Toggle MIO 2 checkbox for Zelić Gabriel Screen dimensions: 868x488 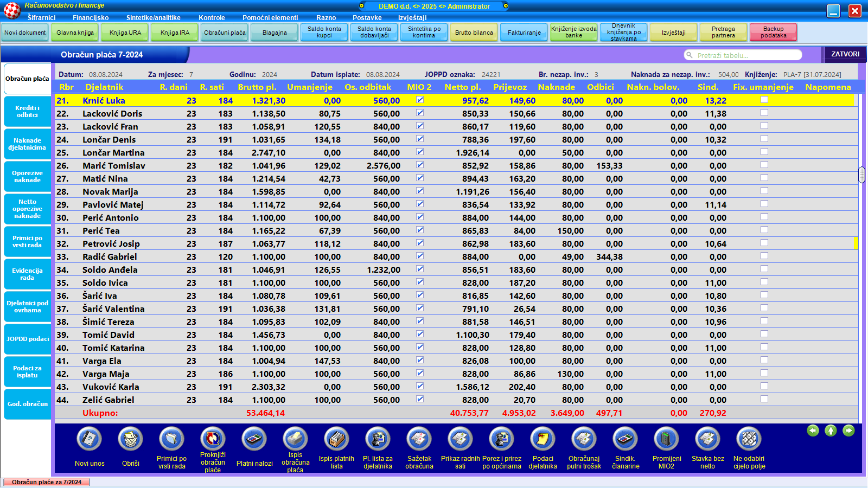[420, 399]
